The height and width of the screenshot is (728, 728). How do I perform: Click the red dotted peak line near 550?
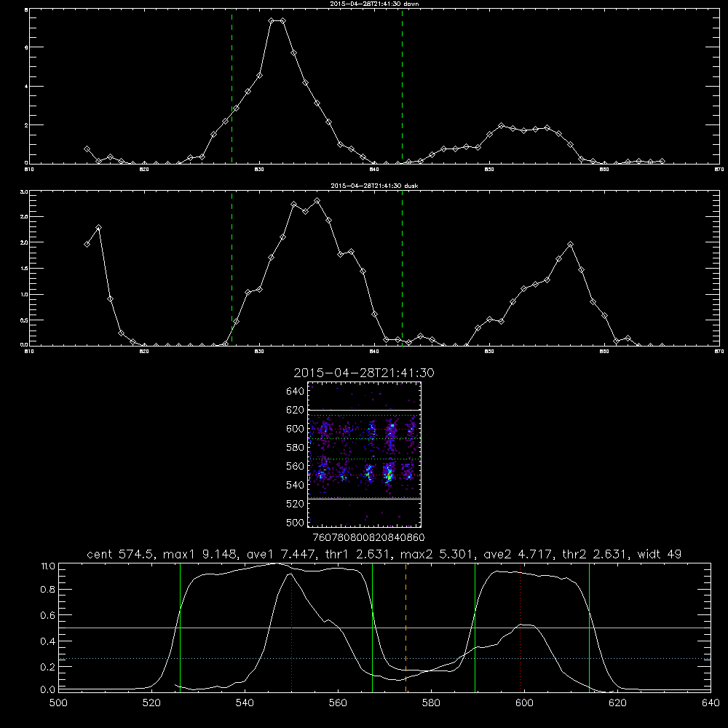click(x=292, y=628)
